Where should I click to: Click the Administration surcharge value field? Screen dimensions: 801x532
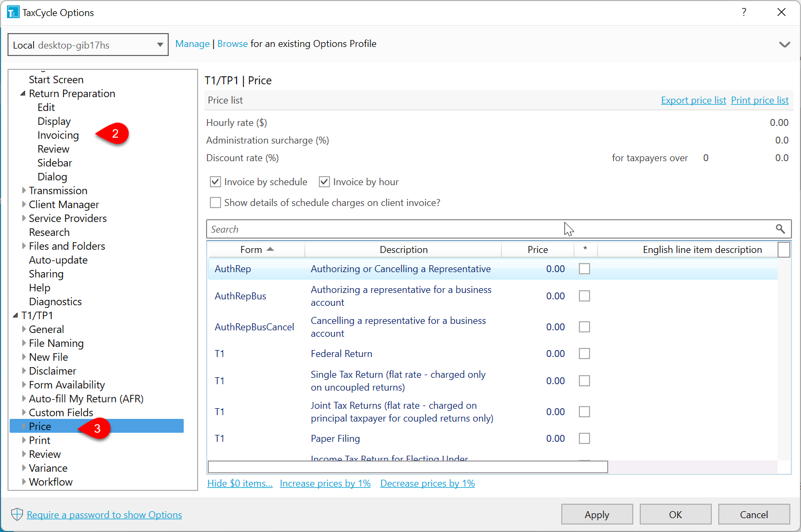pyautogui.click(x=782, y=140)
